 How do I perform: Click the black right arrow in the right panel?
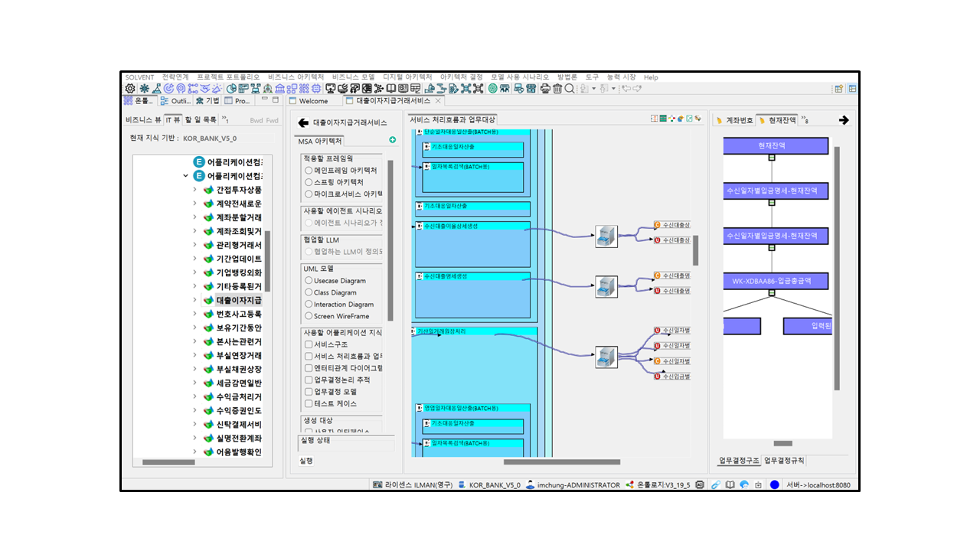pyautogui.click(x=844, y=120)
